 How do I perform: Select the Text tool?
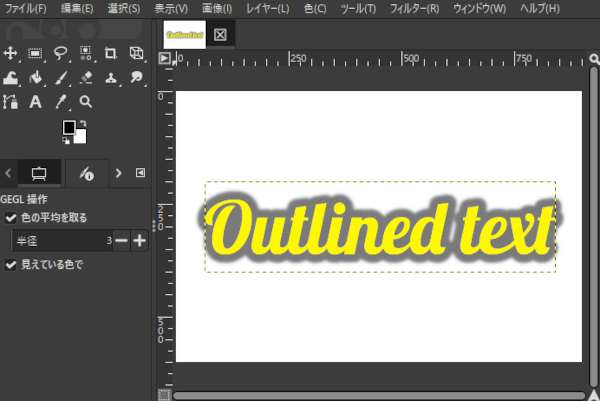[x=36, y=101]
